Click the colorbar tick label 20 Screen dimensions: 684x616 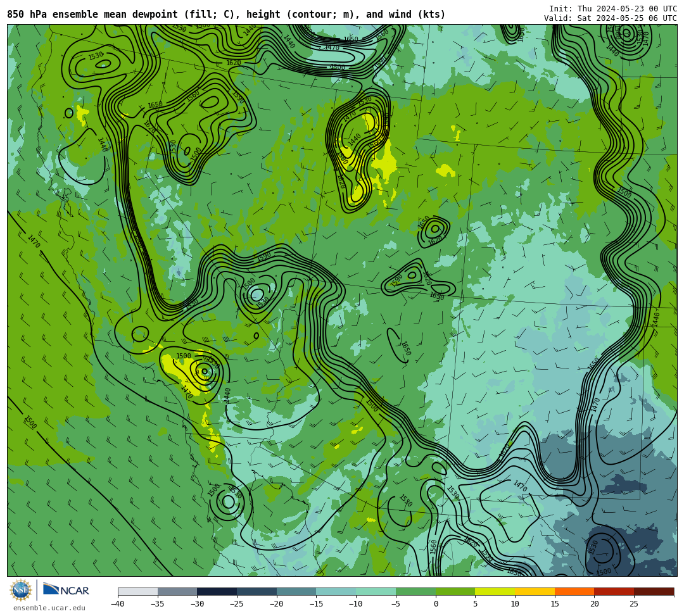595,604
